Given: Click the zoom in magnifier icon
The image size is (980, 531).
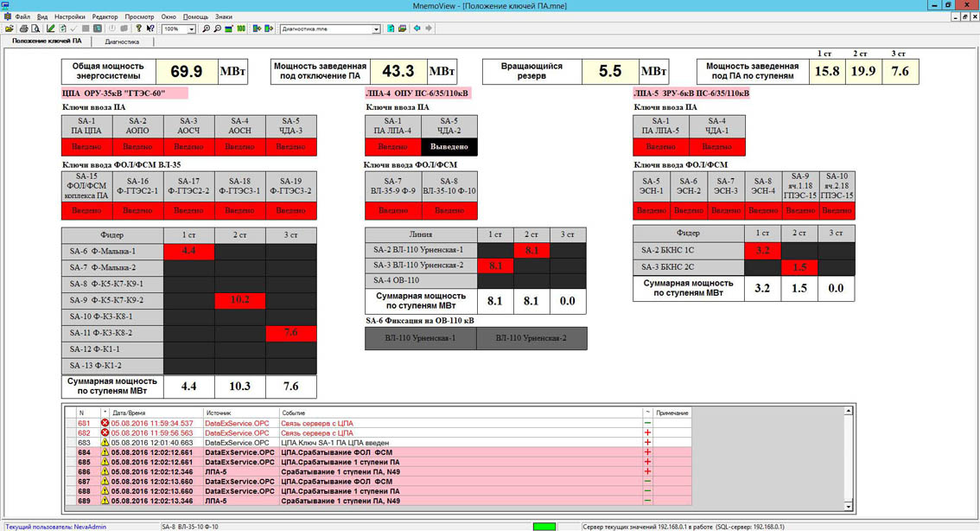Looking at the screenshot, I should point(207,29).
